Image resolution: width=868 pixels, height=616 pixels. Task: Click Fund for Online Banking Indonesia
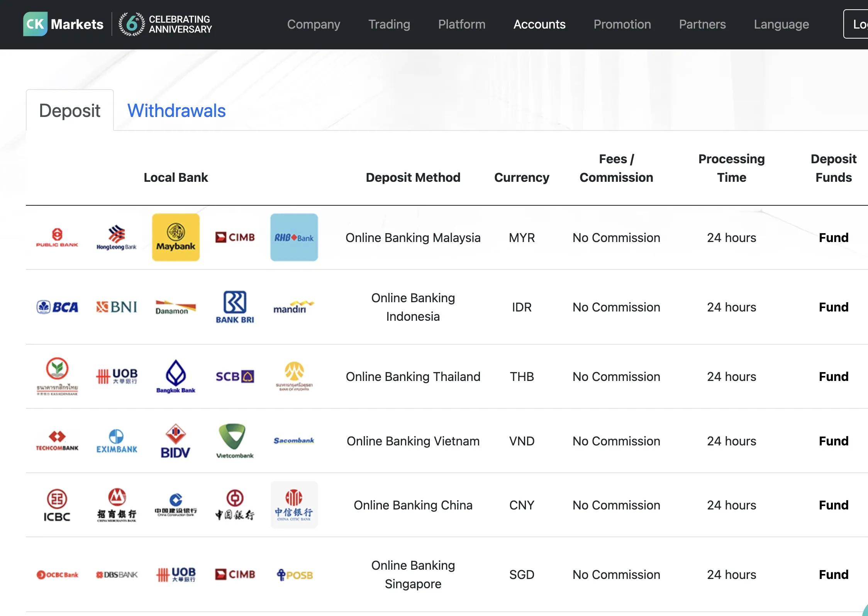[834, 307]
